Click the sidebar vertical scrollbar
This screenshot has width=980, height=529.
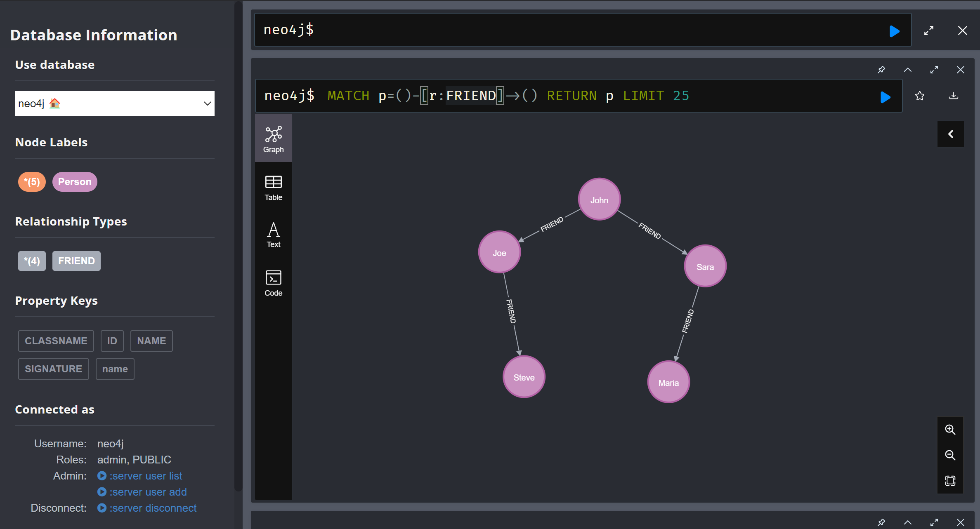pos(239,247)
